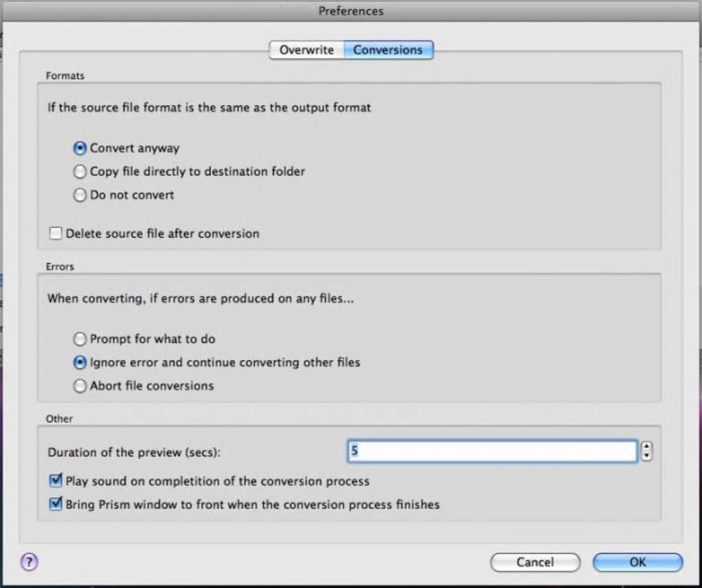Click the Errors section heading
Image resolution: width=702 pixels, height=588 pixels.
point(60,266)
